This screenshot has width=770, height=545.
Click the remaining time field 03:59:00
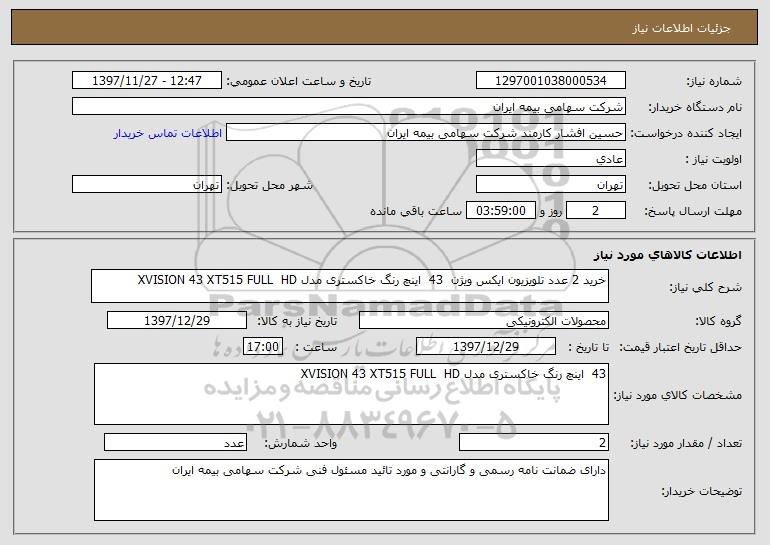tap(500, 211)
